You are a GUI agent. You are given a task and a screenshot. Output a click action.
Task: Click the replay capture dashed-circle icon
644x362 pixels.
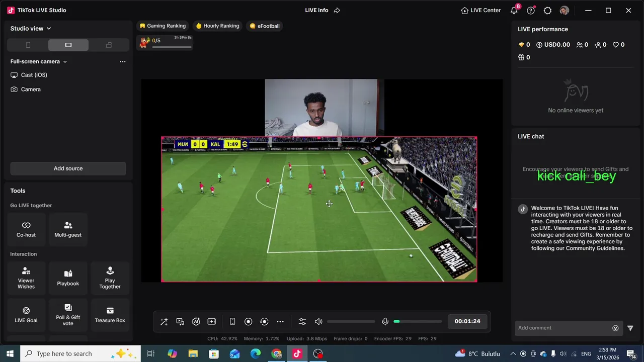click(x=264, y=322)
